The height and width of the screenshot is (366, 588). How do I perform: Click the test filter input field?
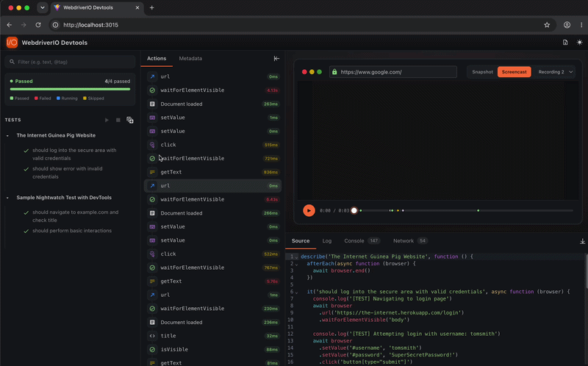click(x=70, y=62)
